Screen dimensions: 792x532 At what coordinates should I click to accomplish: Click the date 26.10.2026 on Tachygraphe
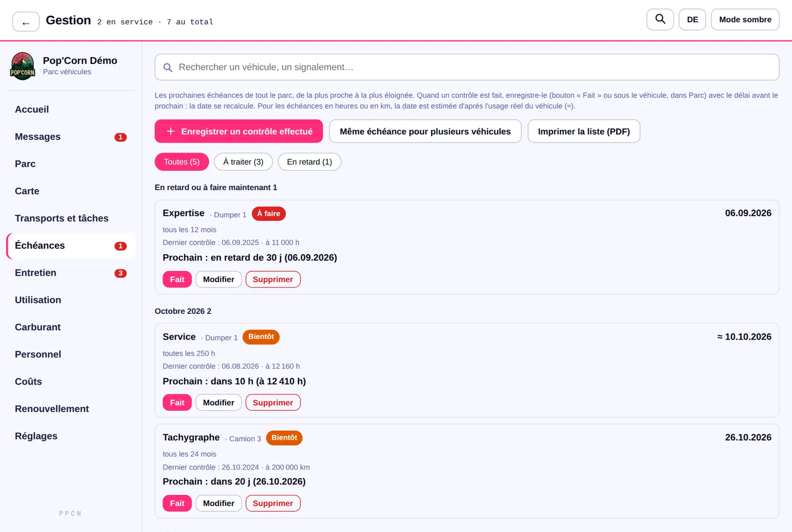748,437
